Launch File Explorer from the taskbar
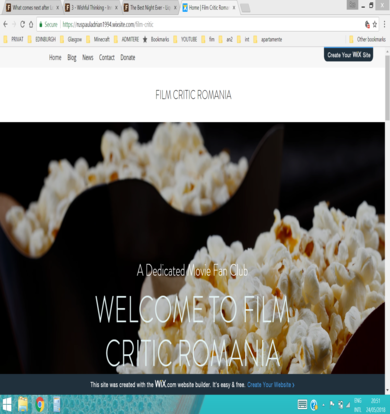Screen dimensions: 390x414 coord(23,404)
